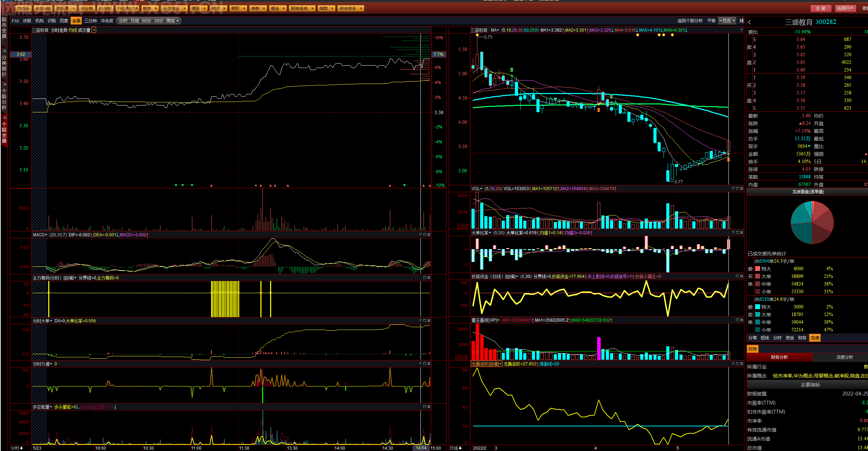Close the 龙腾活跃 indicator panel
868x451 pixels.
point(742,364)
